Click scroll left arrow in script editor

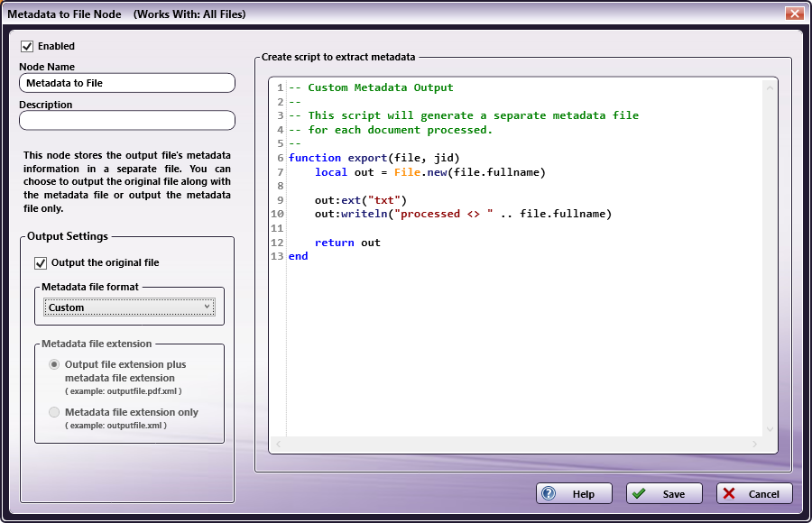coord(279,445)
